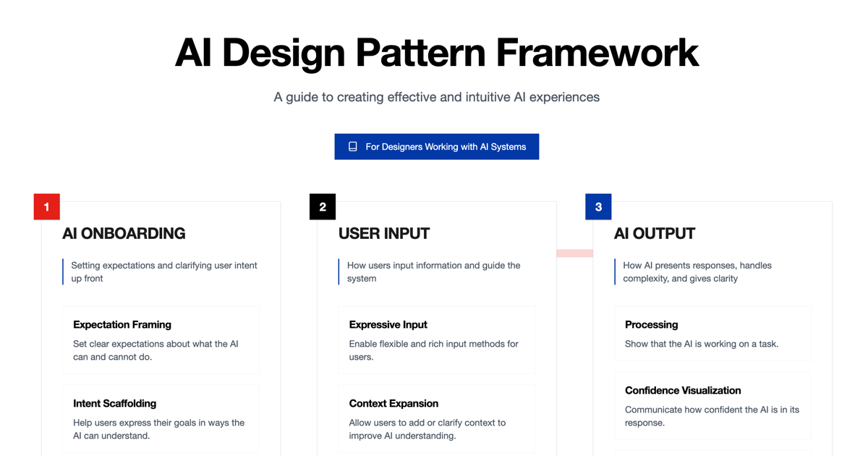Click the USER INPUT section heading
The height and width of the screenshot is (456, 868).
point(384,234)
